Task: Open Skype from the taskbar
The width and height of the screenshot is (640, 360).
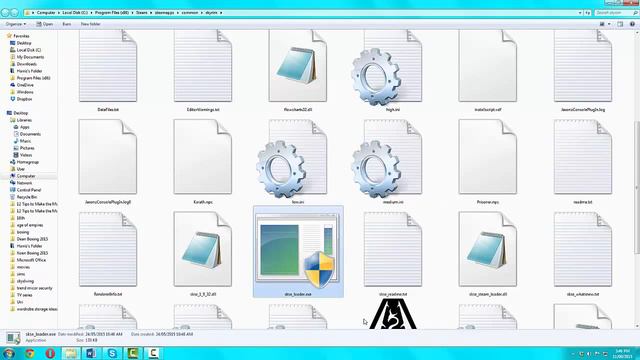Action: click(112, 353)
